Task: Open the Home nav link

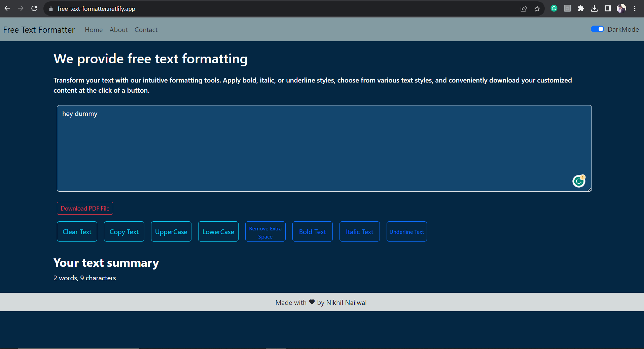Action: 94,30
